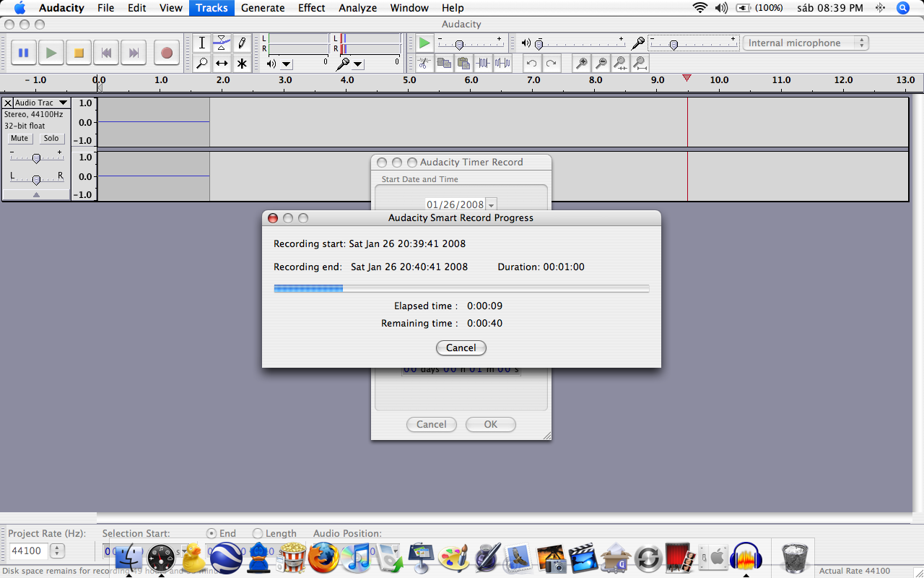Open the Trash in the Dock
Image resolution: width=924 pixels, height=578 pixels.
tap(796, 558)
